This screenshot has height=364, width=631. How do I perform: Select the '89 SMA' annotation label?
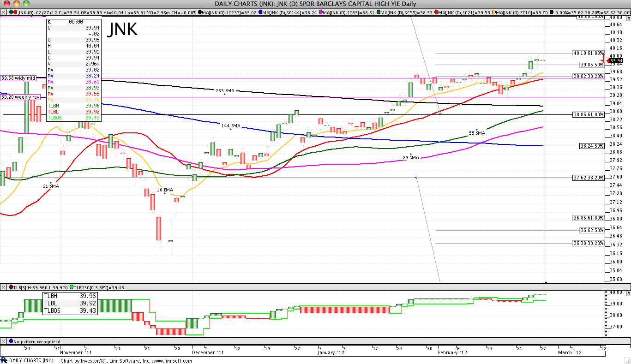click(x=411, y=157)
